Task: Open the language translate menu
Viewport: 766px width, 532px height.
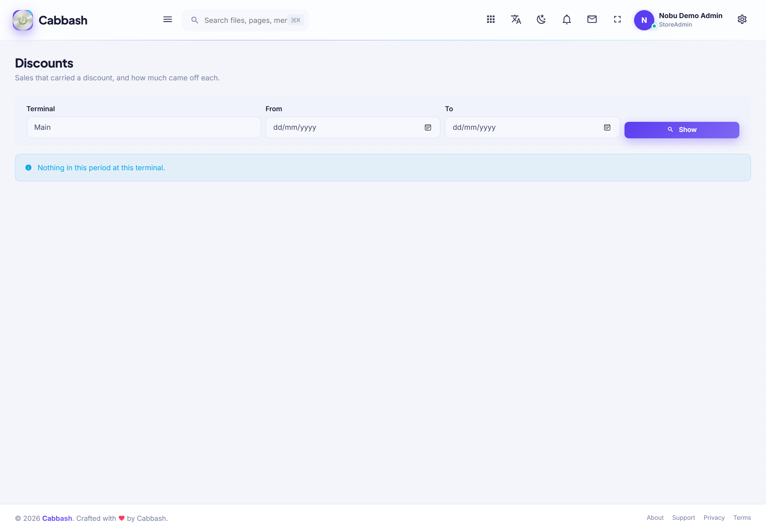Action: [516, 19]
